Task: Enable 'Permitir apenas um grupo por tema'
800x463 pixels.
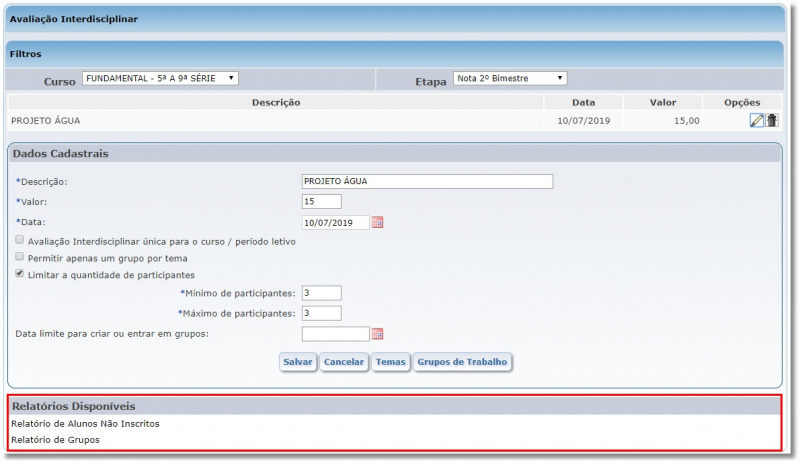Action: click(20, 257)
